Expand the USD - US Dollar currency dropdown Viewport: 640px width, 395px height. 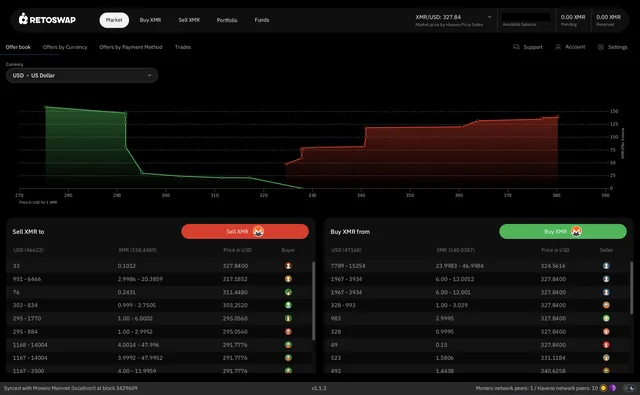[82, 75]
